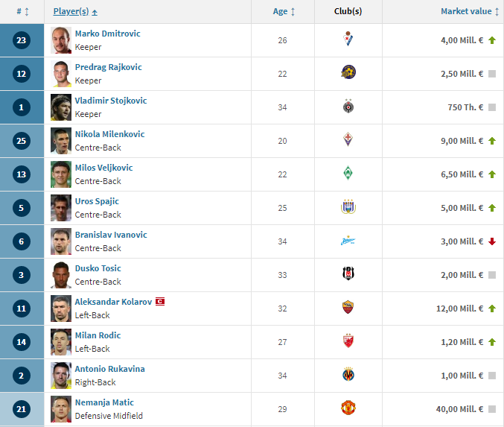
Task: Click Branislav Ivanovic's red down arrow
Action: coord(492,241)
